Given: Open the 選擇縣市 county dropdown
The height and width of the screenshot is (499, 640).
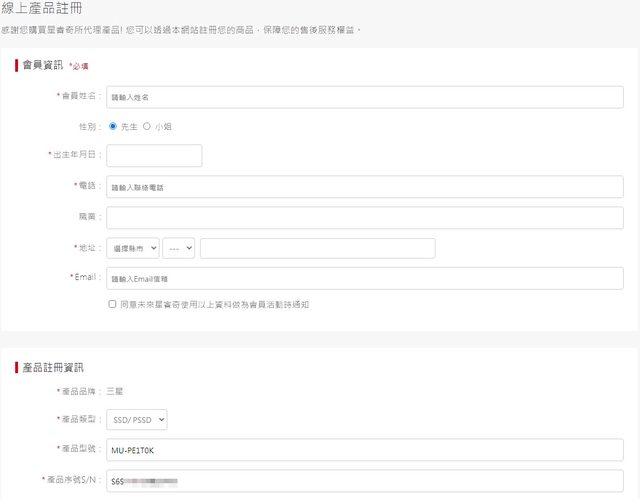Looking at the screenshot, I should (x=132, y=248).
